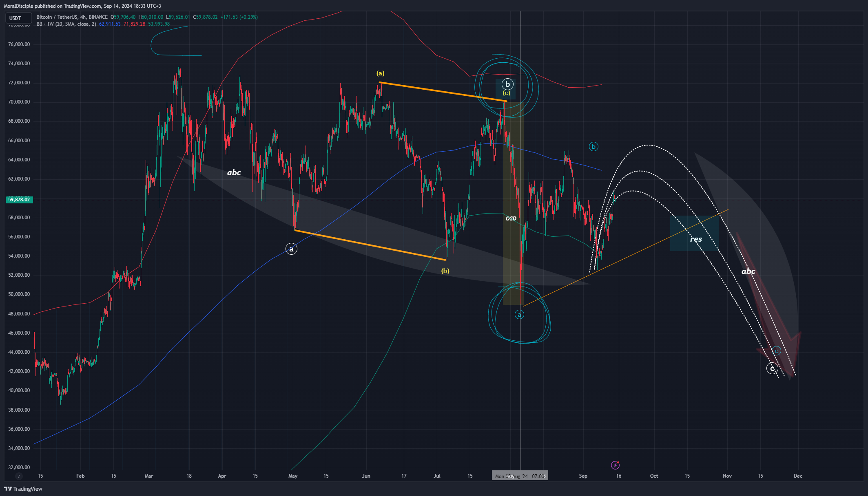The height and width of the screenshot is (496, 868).
Task: Click the res resistance box label
Action: tap(696, 239)
